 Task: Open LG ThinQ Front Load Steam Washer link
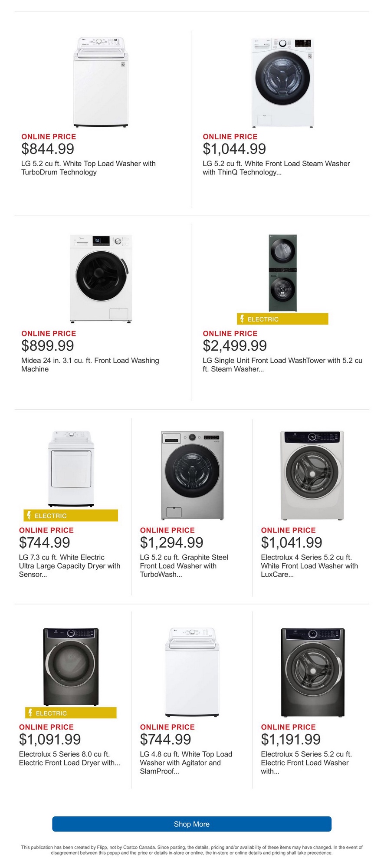click(x=276, y=168)
